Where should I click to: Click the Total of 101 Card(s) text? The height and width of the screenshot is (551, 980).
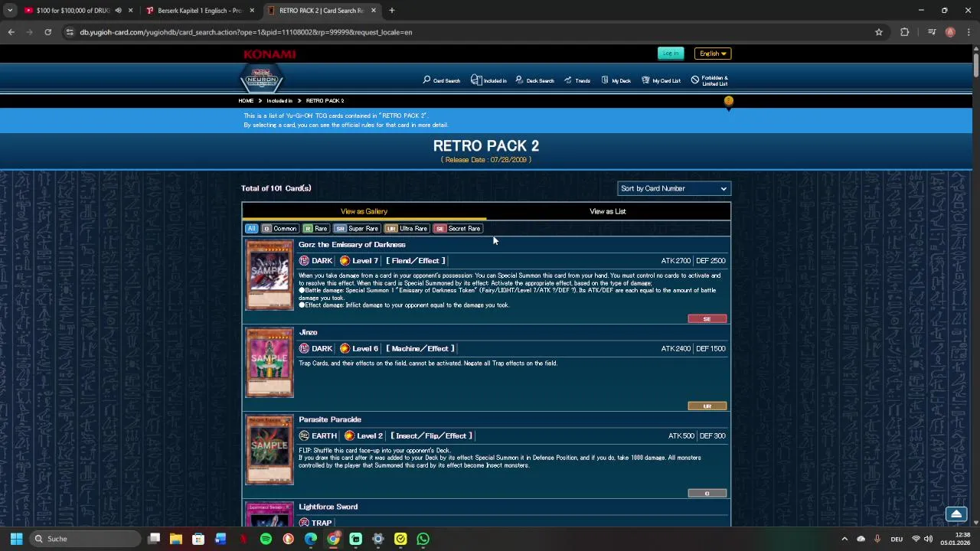tap(276, 188)
